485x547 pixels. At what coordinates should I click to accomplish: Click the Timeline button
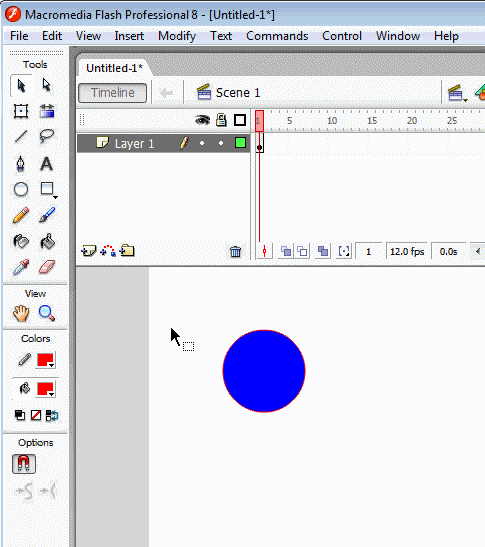112,93
